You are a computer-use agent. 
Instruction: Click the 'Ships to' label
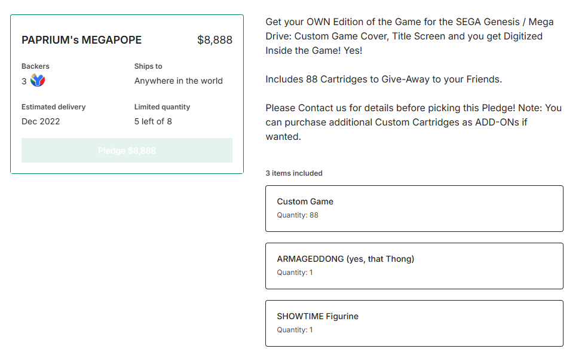pyautogui.click(x=148, y=66)
